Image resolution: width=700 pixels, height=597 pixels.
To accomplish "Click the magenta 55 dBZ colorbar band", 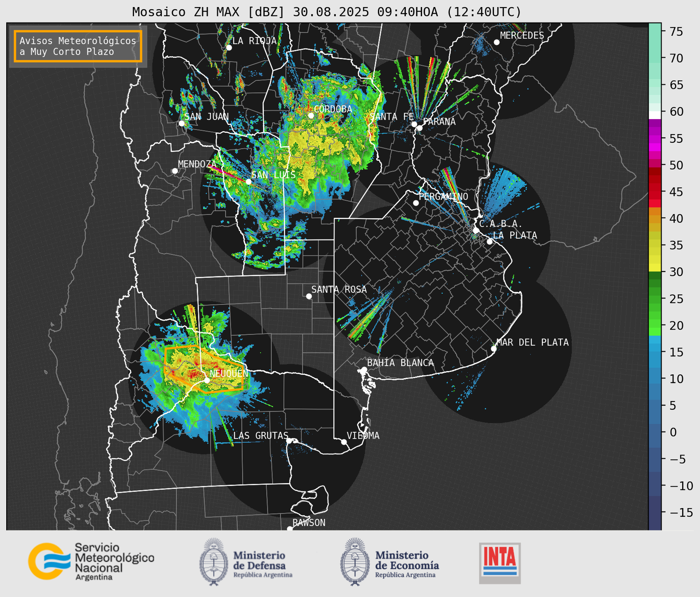I will (x=655, y=139).
